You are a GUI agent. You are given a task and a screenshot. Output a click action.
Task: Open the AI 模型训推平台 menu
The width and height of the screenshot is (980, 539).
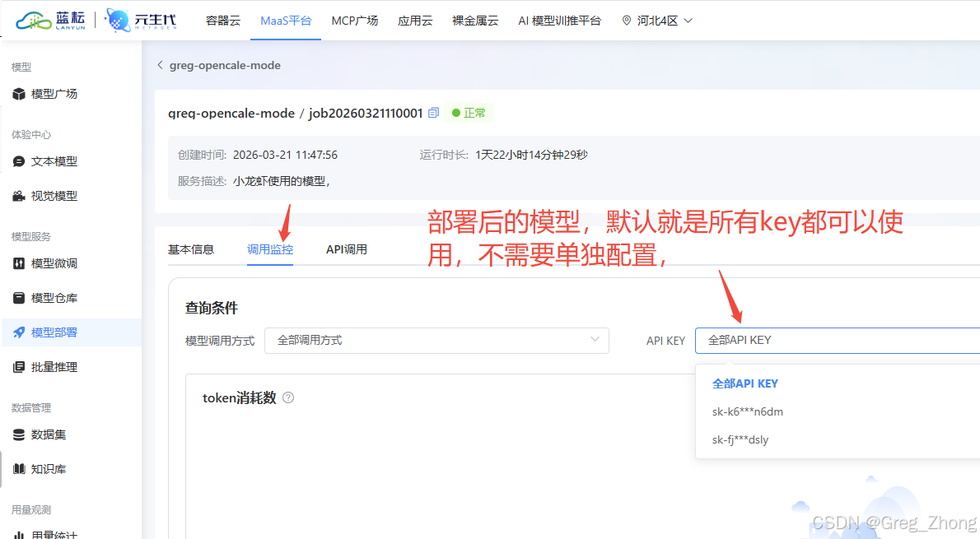click(x=559, y=21)
